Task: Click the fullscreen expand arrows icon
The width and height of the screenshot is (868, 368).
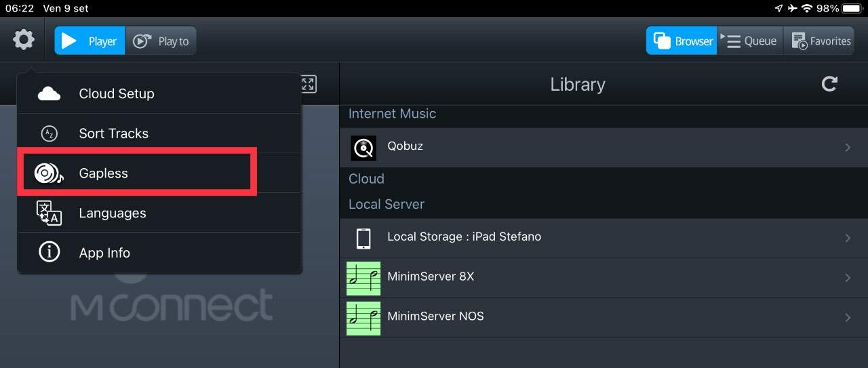Action: coord(308,84)
